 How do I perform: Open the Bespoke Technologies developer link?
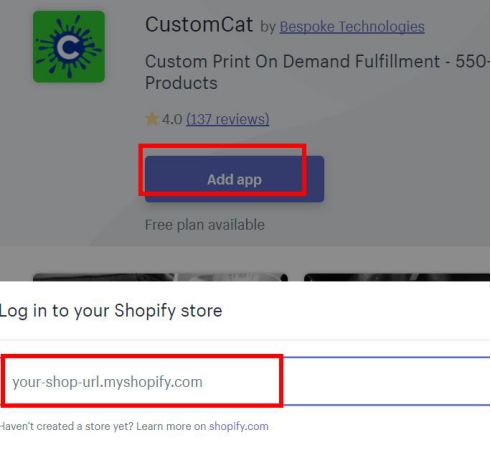(352, 27)
